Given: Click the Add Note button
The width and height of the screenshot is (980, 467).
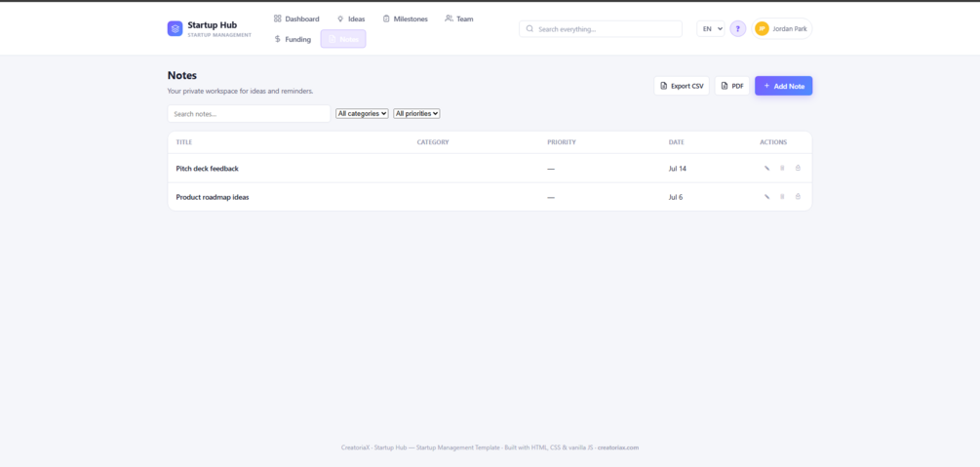Looking at the screenshot, I should tap(784, 86).
